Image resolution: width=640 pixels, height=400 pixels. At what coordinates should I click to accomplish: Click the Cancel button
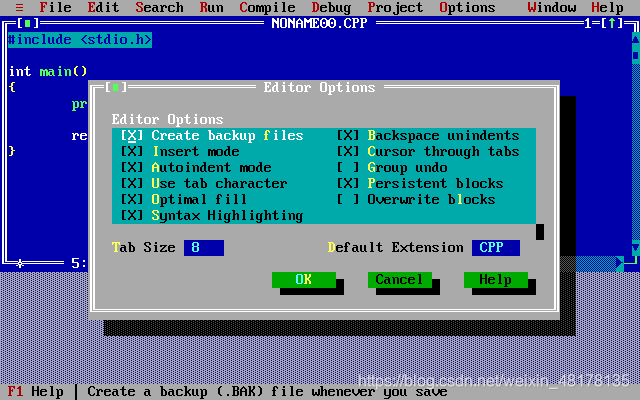(x=400, y=280)
